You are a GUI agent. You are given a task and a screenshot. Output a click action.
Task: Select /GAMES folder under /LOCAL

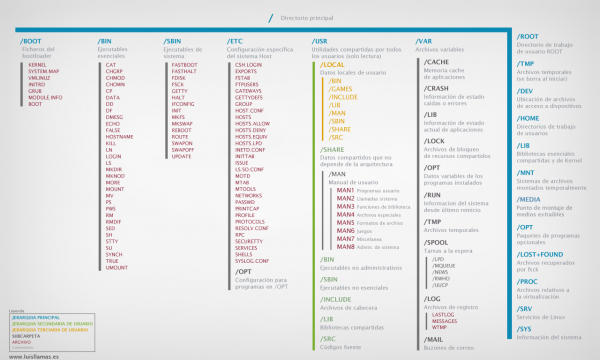(340, 89)
